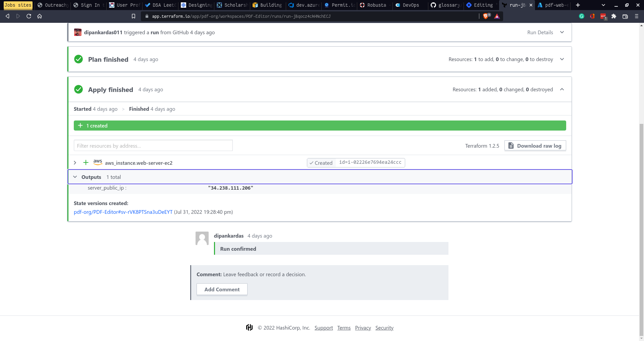The height and width of the screenshot is (341, 644).
Task: Click the green plus icon beside aws_instance
Action: [x=86, y=162]
